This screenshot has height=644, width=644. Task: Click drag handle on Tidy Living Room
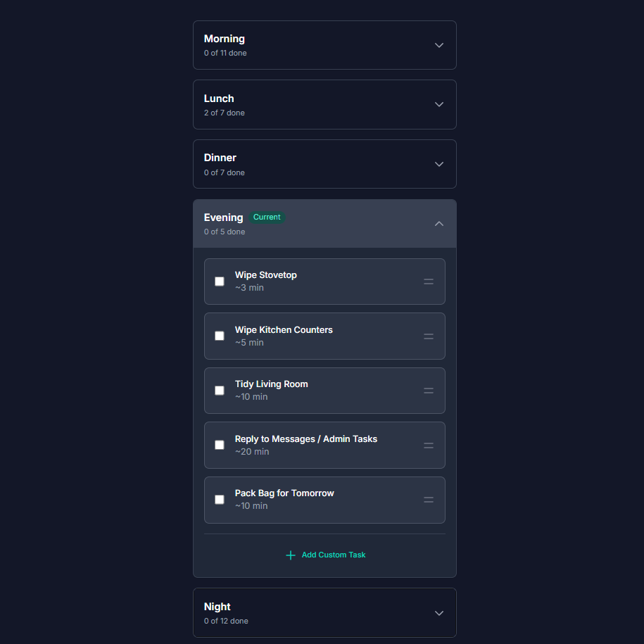point(428,391)
